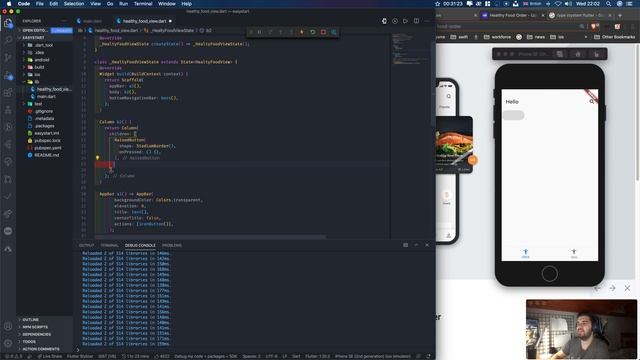
Task: Expand the OUTLINE section
Action: [x=31, y=320]
